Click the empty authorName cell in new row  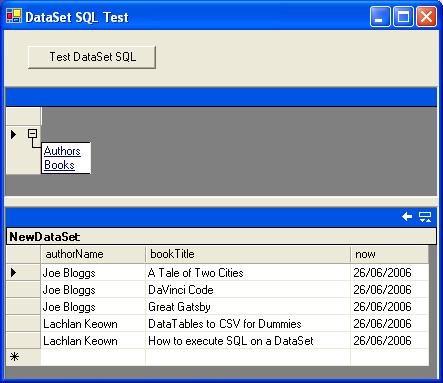(x=93, y=357)
